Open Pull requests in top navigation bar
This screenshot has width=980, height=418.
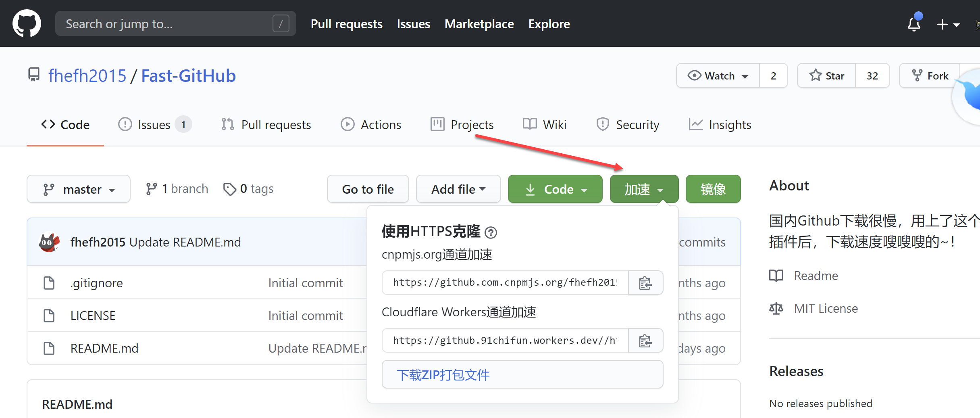[346, 24]
